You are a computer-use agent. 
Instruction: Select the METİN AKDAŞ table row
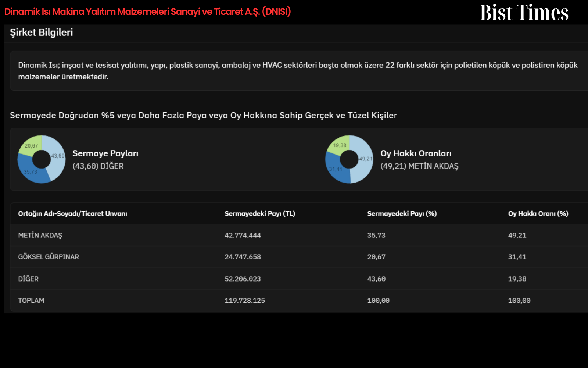coord(299,235)
